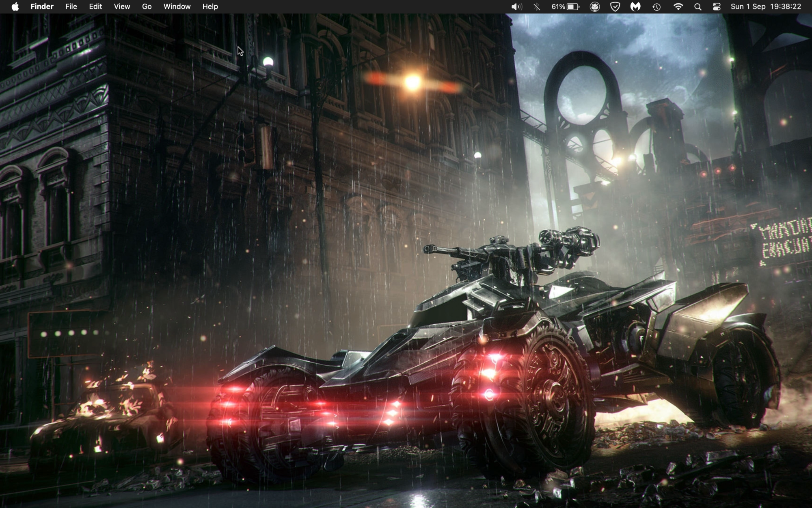Open the shield checkmark menu bar icon

click(615, 7)
